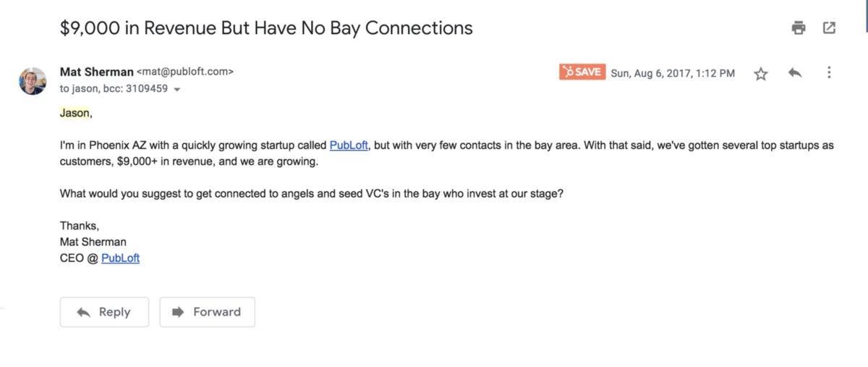Click the date Sun, Aug 6, 2017
This screenshot has height=367, width=868.
pyautogui.click(x=673, y=73)
